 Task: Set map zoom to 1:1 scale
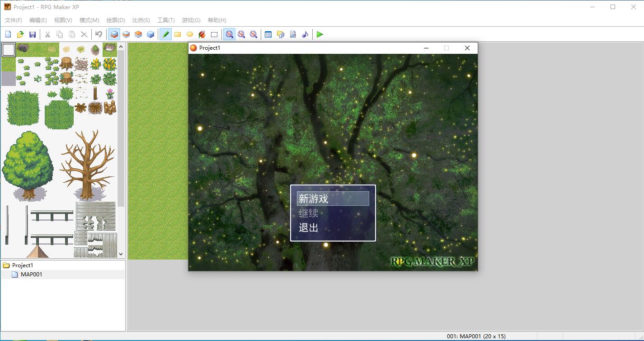(230, 34)
